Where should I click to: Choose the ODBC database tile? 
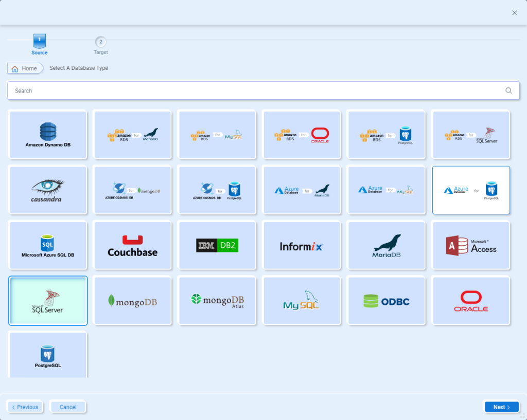pyautogui.click(x=386, y=301)
